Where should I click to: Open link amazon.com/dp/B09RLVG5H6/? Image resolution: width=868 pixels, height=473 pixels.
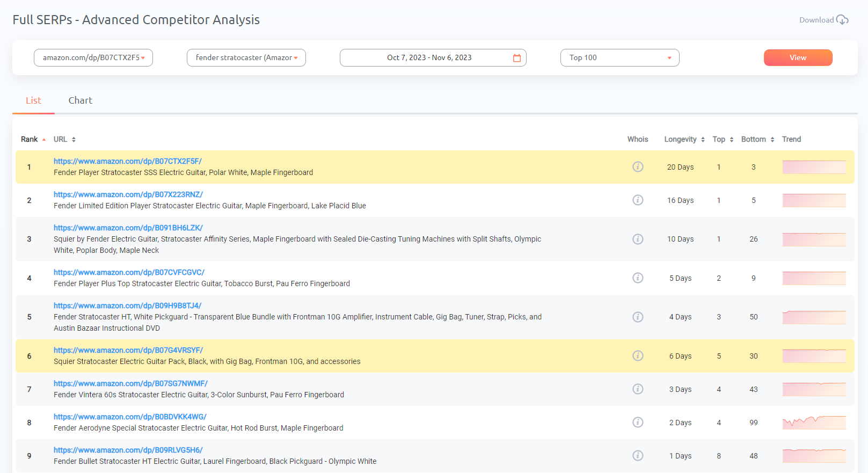point(128,450)
